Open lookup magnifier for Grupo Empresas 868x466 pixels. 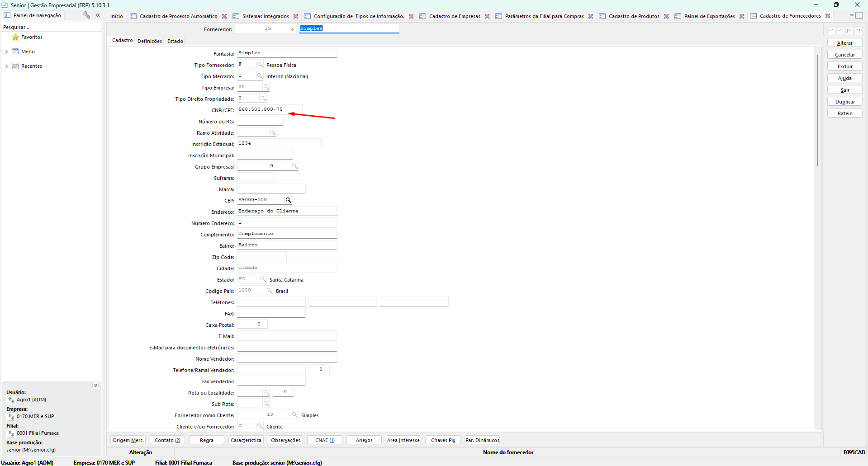click(x=294, y=166)
